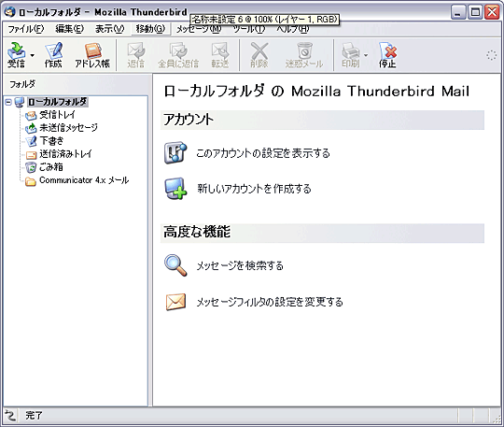Open メッセージフィルタの設定を変更する link

pos(270,302)
